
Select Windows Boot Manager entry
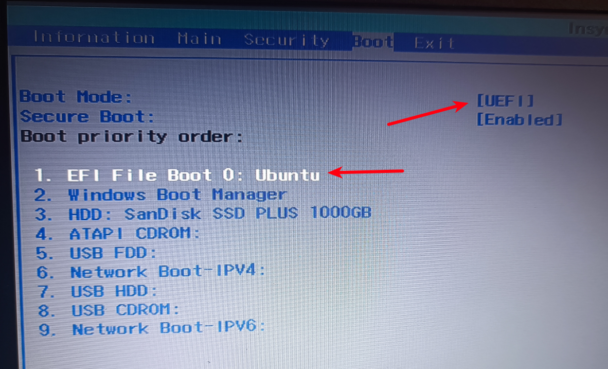(x=161, y=194)
